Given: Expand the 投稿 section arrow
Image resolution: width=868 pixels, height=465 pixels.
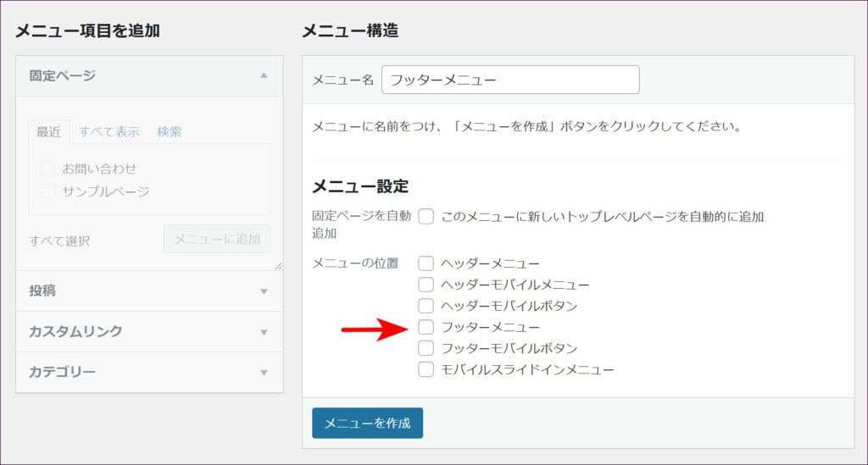Looking at the screenshot, I should pyautogui.click(x=264, y=291).
